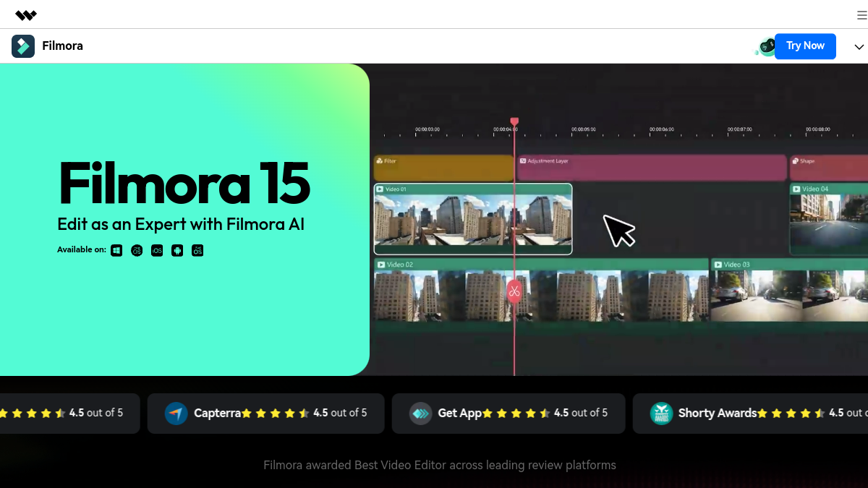Open the hamburger menu at top right
Viewport: 868px width, 488px height.
(x=862, y=15)
